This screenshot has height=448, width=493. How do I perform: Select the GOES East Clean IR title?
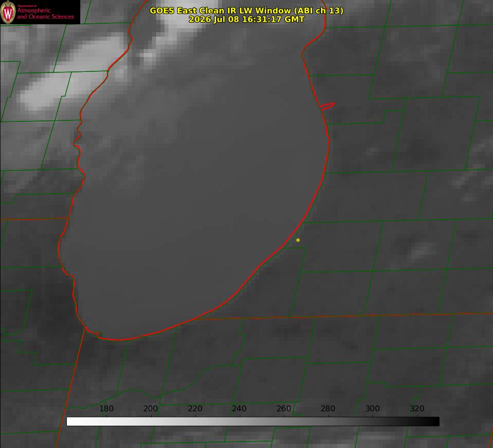[246, 10]
